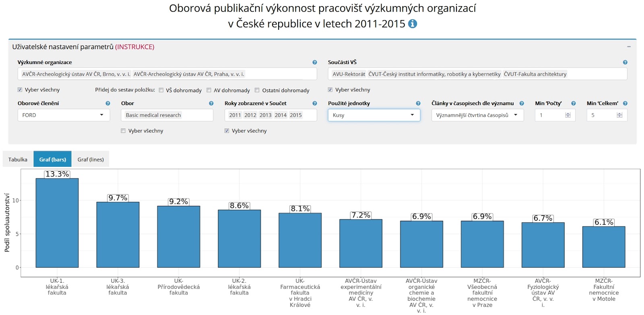Viewport: 644px width, 315px height.
Task: Click help icon next to Obor
Action: click(x=211, y=104)
